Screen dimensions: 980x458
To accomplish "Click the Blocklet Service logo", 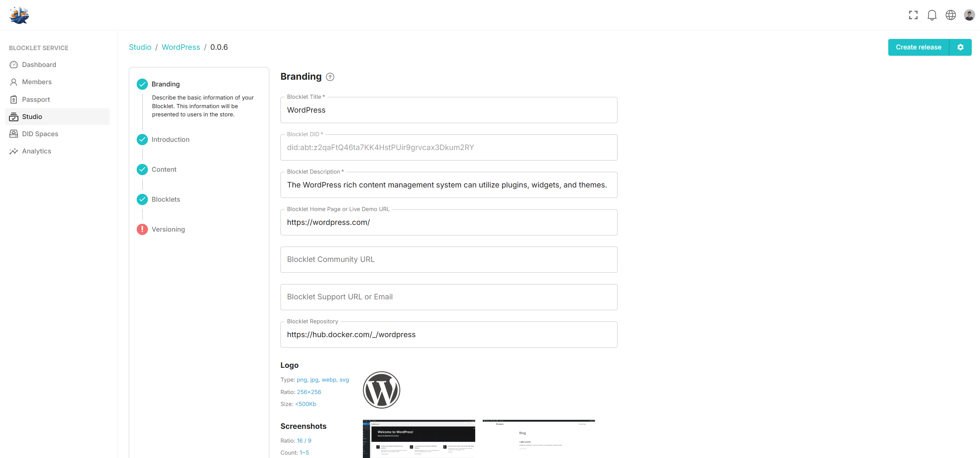I will click(x=19, y=15).
